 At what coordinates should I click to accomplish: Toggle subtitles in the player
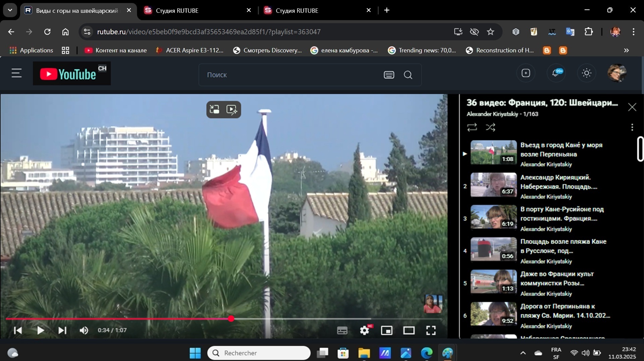pos(342,330)
